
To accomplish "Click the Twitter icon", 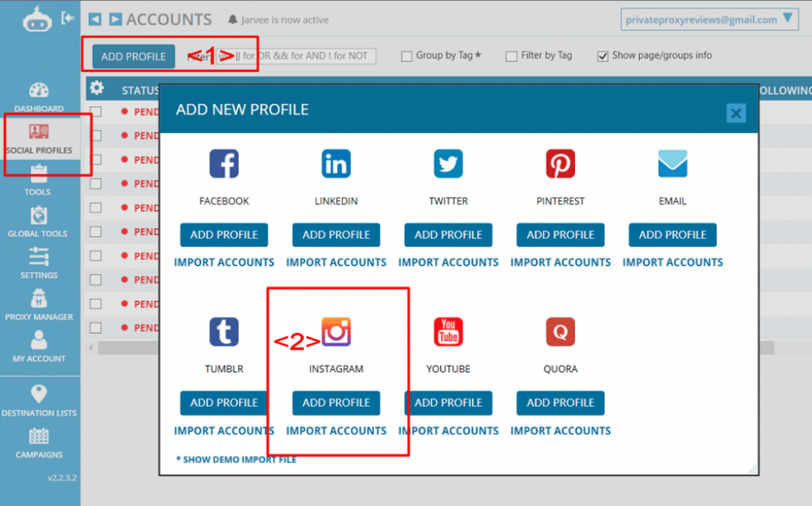I will (x=449, y=163).
